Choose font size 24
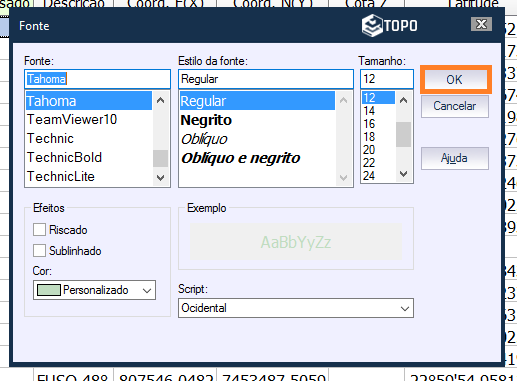 [x=378, y=176]
